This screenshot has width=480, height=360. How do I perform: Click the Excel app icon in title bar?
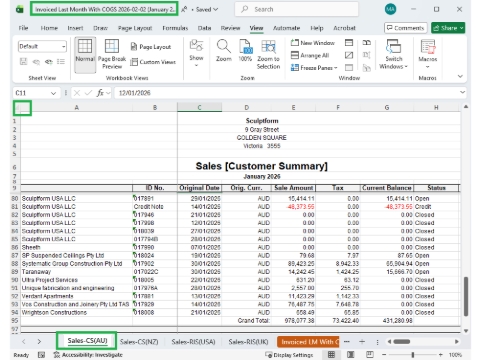point(20,9)
